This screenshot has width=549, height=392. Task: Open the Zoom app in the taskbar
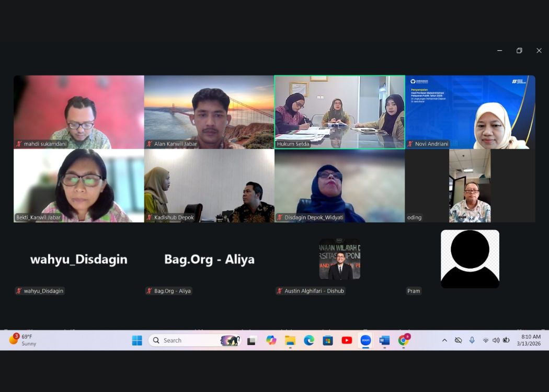(x=365, y=340)
